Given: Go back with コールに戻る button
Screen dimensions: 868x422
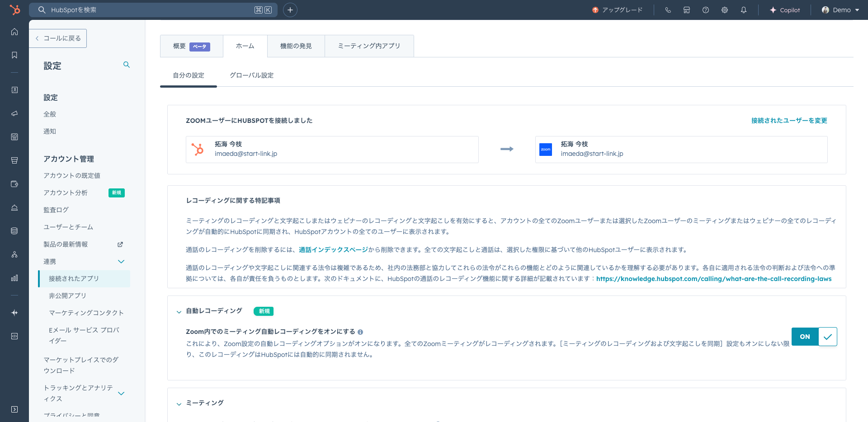Looking at the screenshot, I should point(58,38).
